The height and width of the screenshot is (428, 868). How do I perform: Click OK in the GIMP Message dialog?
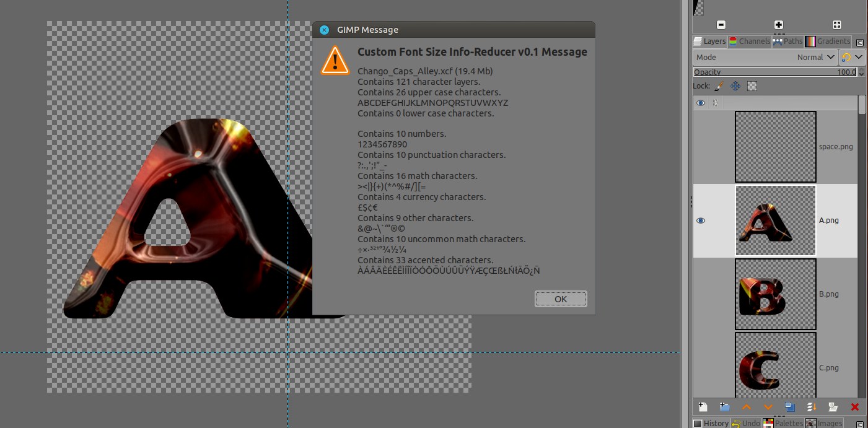click(x=561, y=299)
